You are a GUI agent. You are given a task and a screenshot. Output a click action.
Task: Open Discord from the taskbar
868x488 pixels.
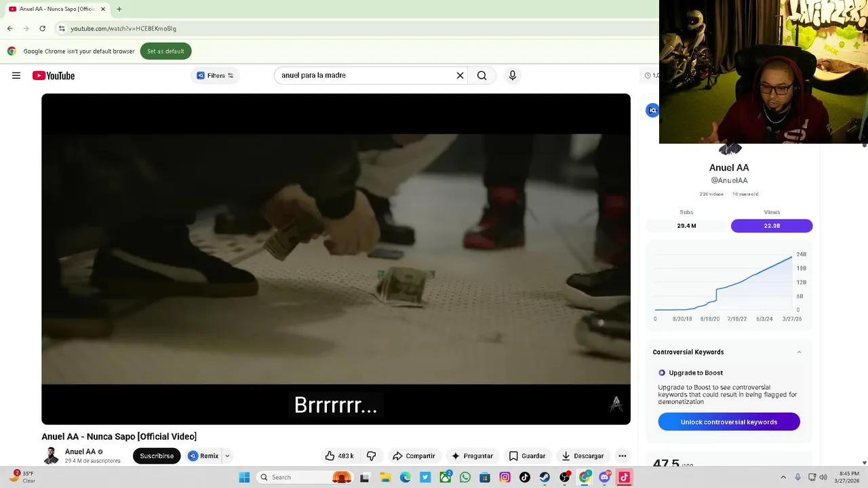click(604, 477)
